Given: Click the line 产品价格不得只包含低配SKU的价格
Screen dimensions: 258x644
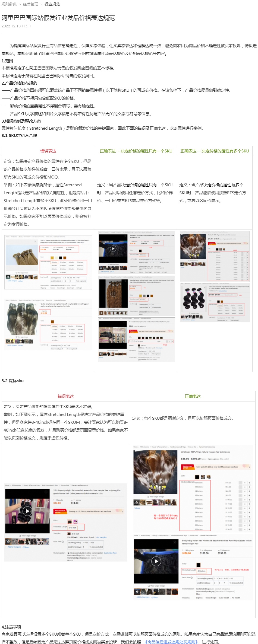Looking at the screenshot, I should click(x=39, y=98).
